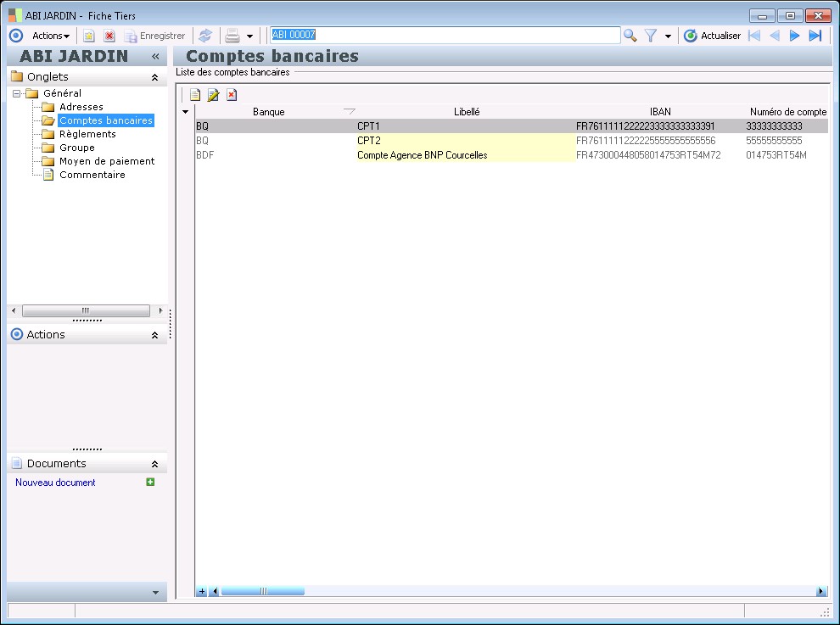Sort by the Libellé column header

click(467, 112)
